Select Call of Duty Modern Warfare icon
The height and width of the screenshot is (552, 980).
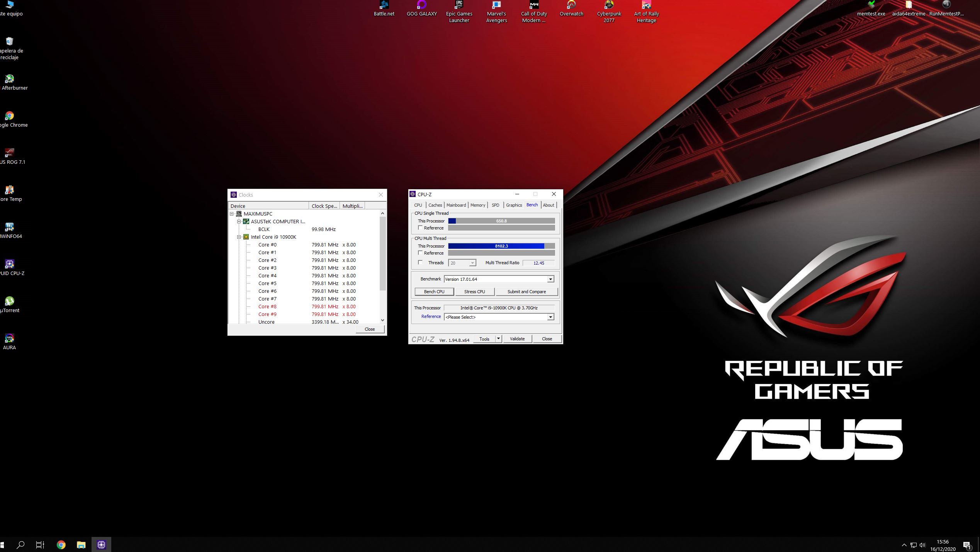[534, 12]
